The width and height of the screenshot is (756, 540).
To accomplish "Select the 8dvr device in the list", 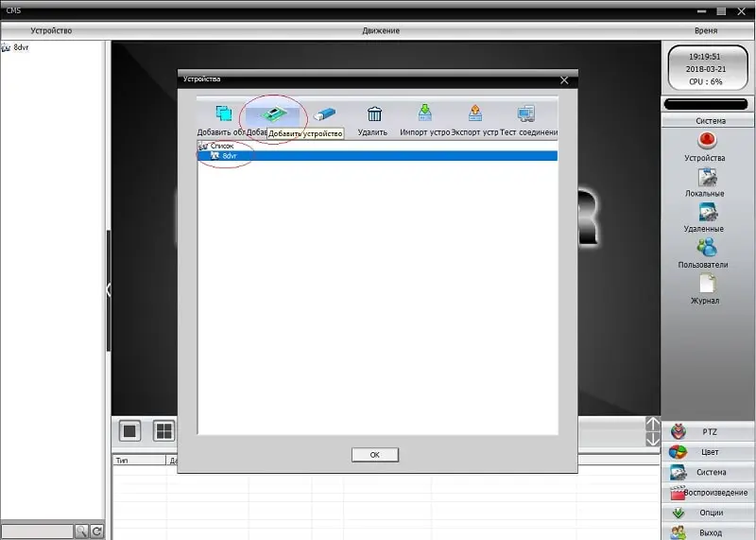I will point(230,156).
